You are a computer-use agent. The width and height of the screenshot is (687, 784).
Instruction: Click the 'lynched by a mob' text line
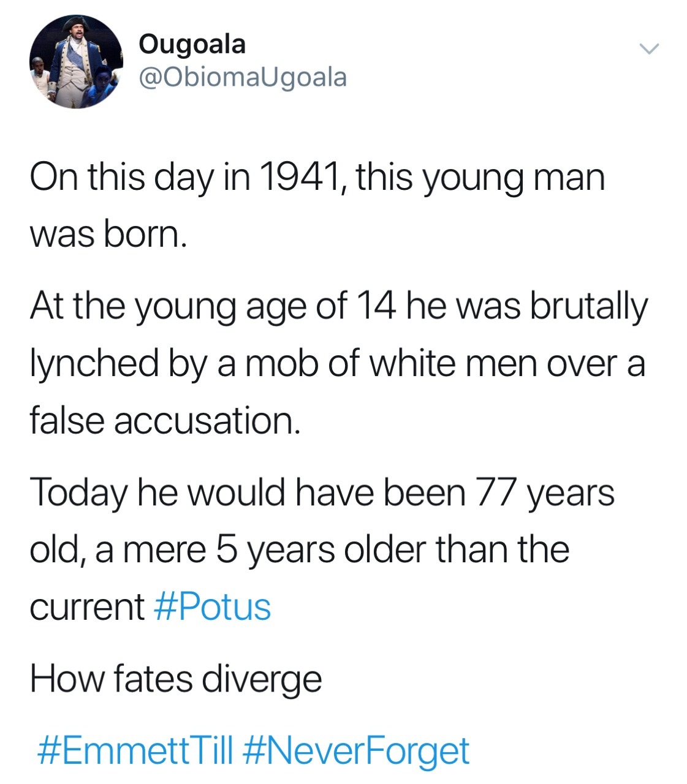click(x=338, y=363)
